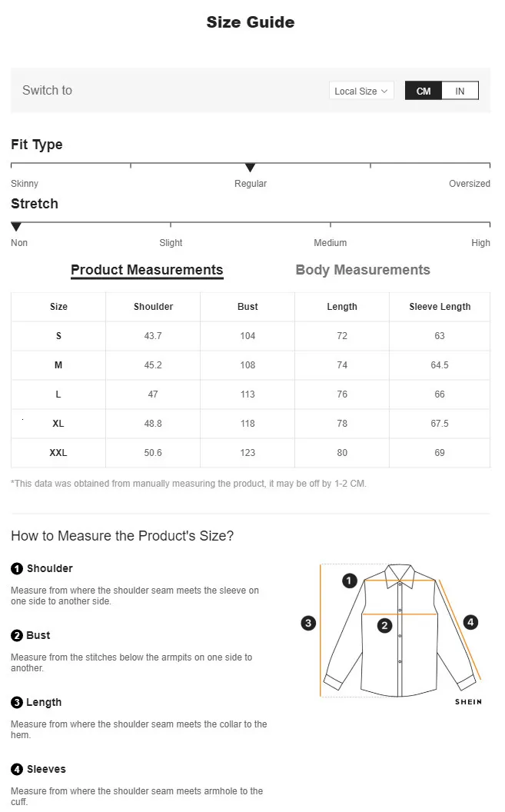Click the Sleeve Length column header

coord(440,307)
